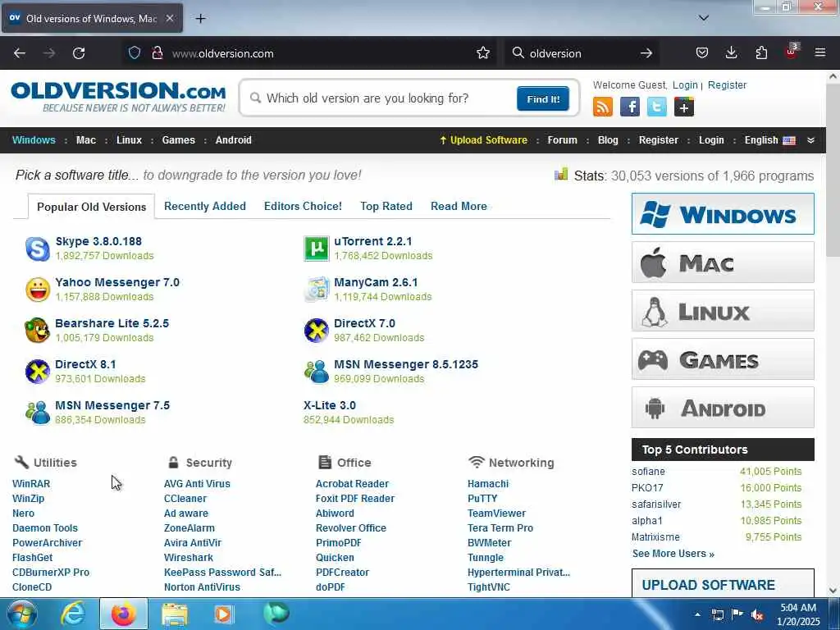Open the Firefox downloads panel
This screenshot has height=630, width=840.
pyautogui.click(x=731, y=52)
